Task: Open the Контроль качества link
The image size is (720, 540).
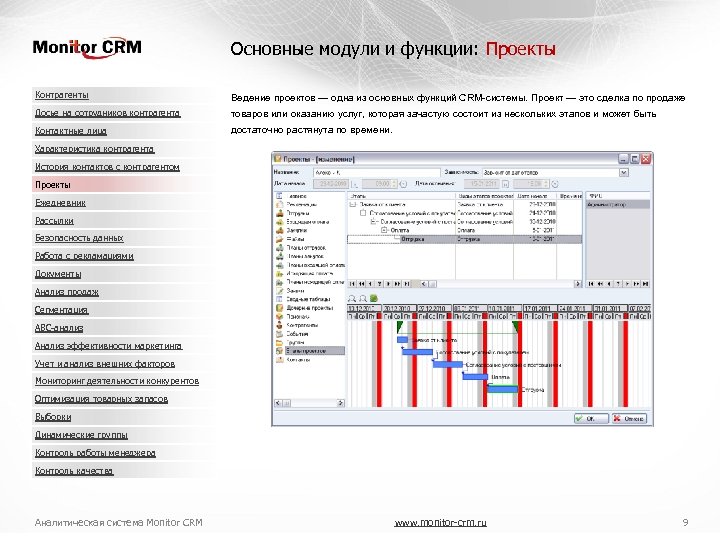Action: click(x=74, y=471)
